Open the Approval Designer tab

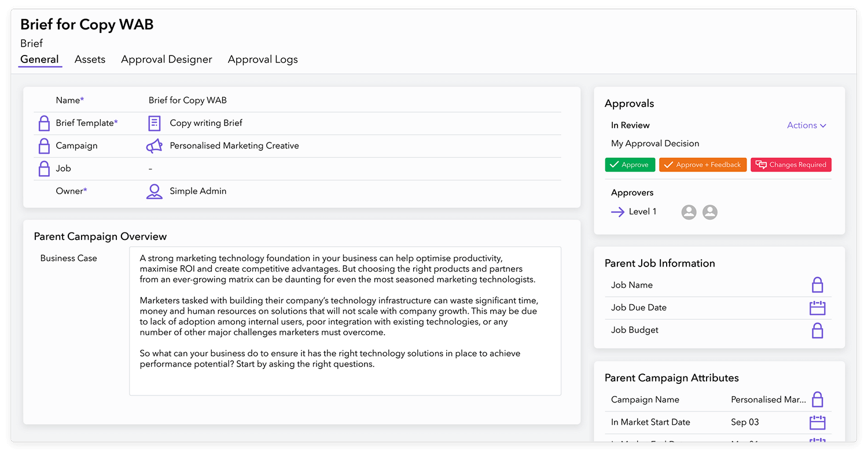click(x=167, y=60)
